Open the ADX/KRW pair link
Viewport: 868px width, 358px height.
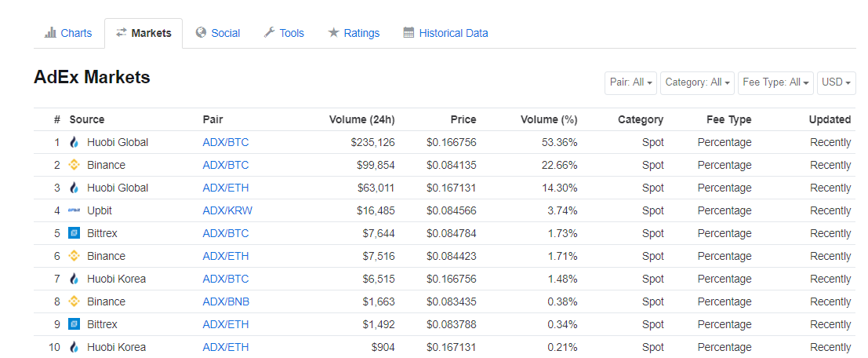pos(227,210)
